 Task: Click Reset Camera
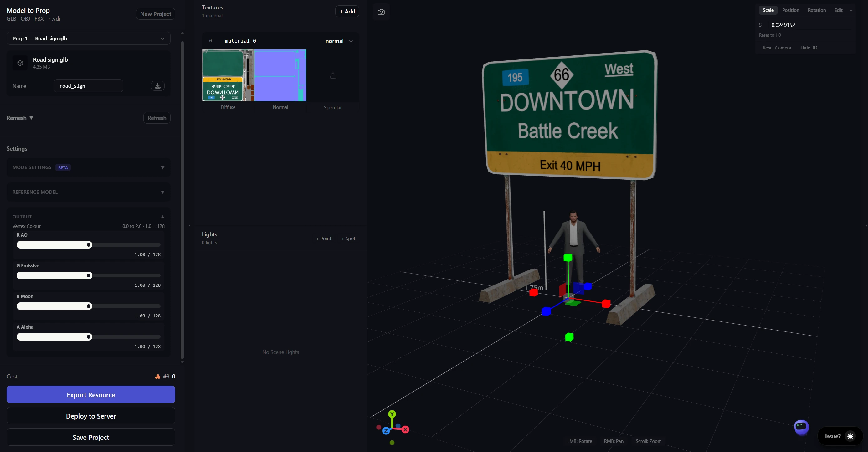(x=777, y=48)
